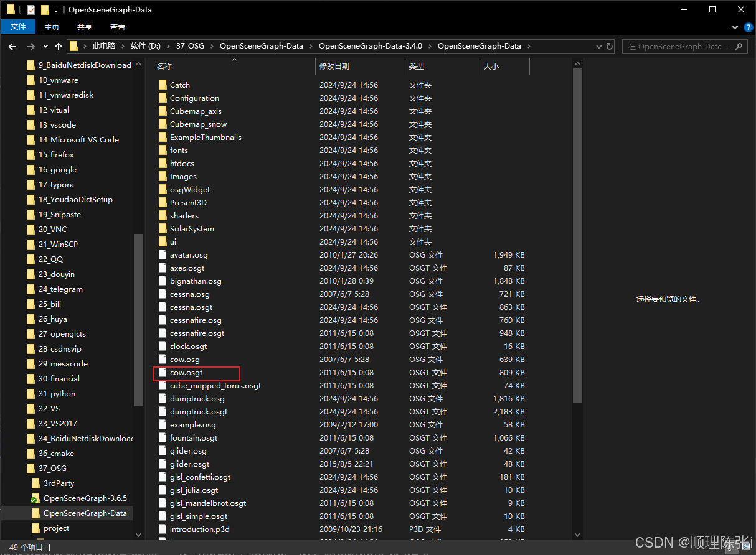Open 36_cmake in the navigation tree
This screenshot has width=756, height=555.
[x=56, y=453]
